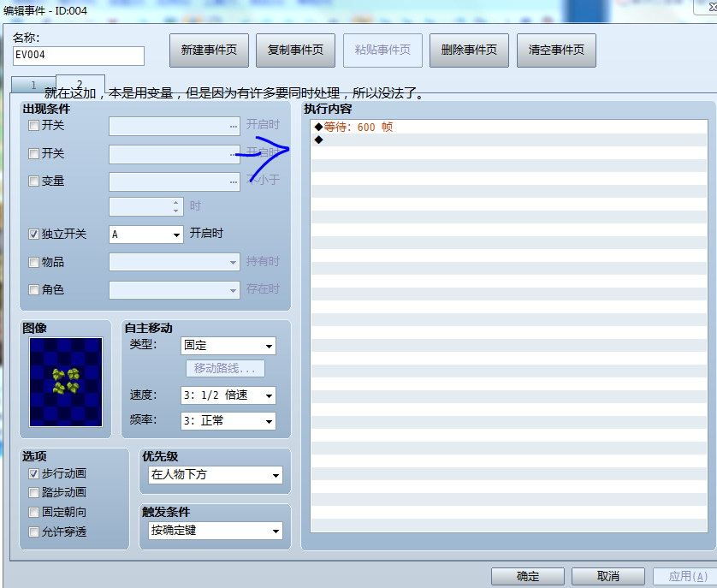The image size is (717, 588).
Task: Click the 变量 selection field ellipsis
Action: point(234,182)
